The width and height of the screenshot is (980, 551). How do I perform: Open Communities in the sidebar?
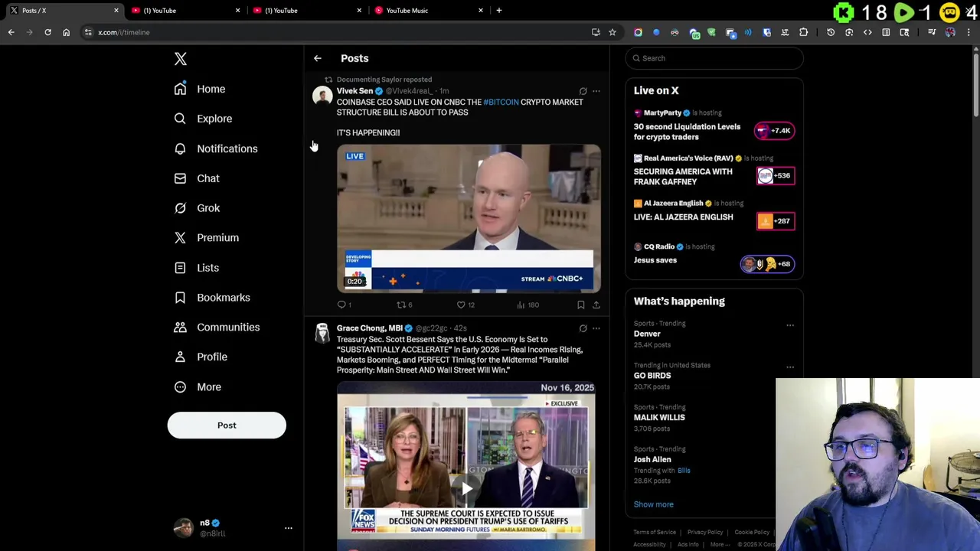[x=217, y=328]
